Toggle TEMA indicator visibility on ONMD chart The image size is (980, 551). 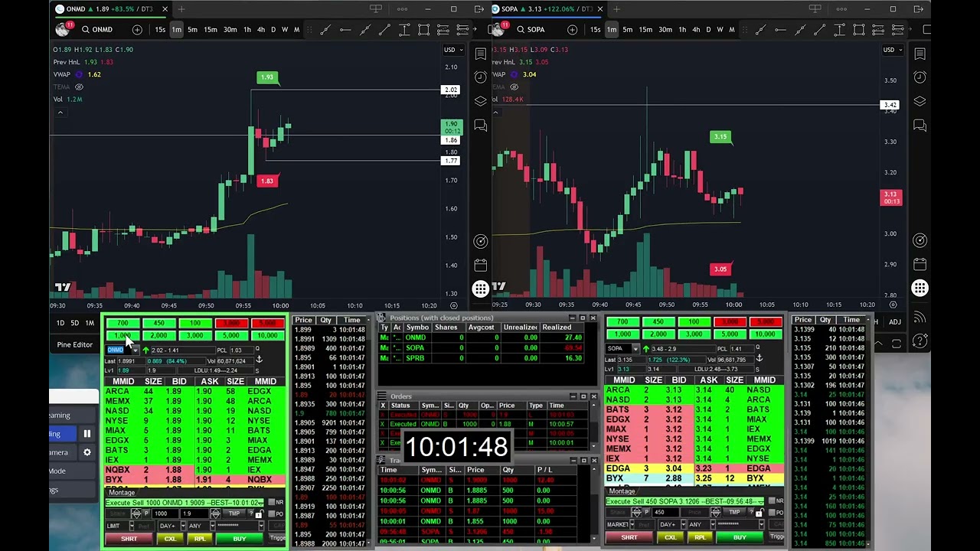(x=79, y=86)
